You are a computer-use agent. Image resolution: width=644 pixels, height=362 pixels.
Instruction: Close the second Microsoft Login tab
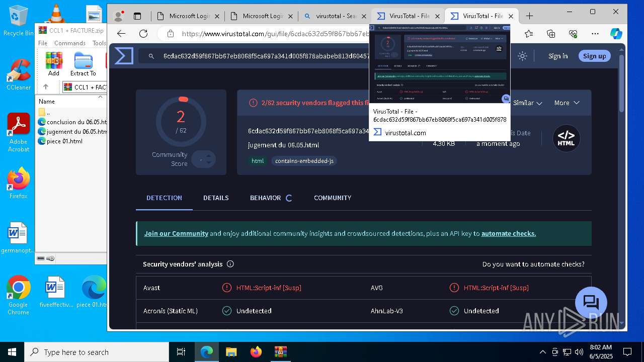click(x=291, y=16)
